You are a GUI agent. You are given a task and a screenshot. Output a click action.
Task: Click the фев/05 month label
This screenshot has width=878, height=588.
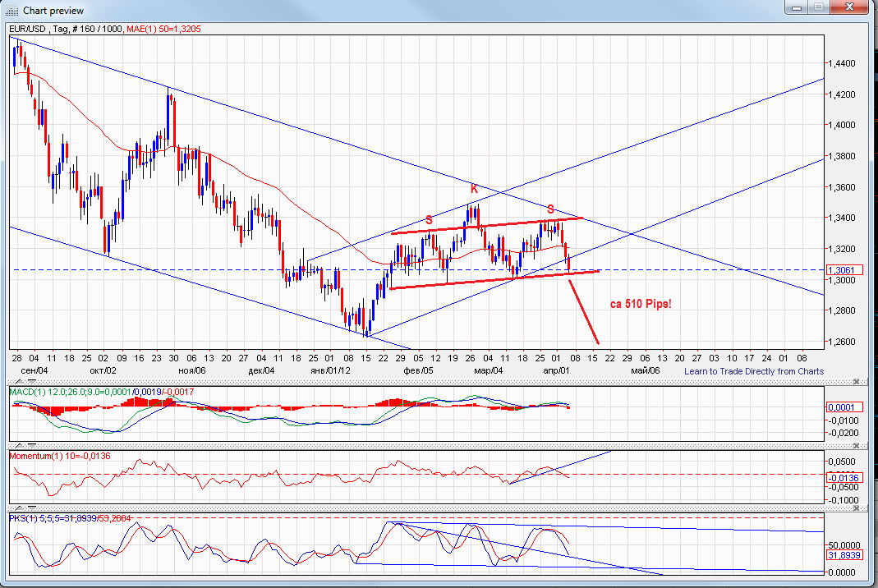point(418,370)
